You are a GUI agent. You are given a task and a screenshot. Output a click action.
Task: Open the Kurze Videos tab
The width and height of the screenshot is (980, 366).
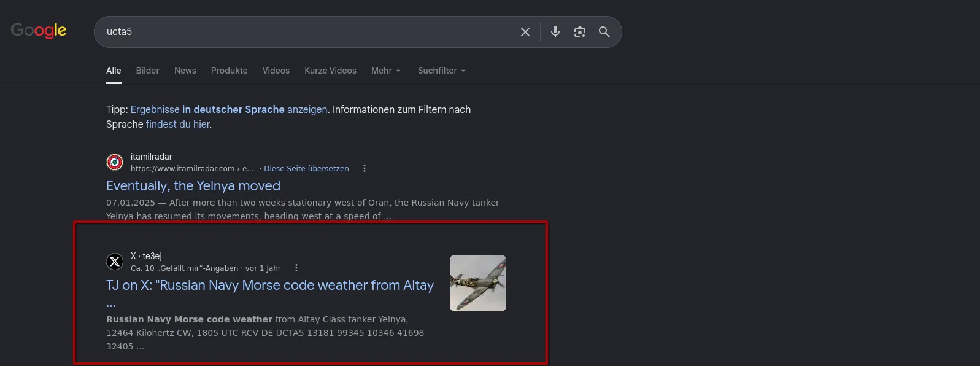[330, 71]
